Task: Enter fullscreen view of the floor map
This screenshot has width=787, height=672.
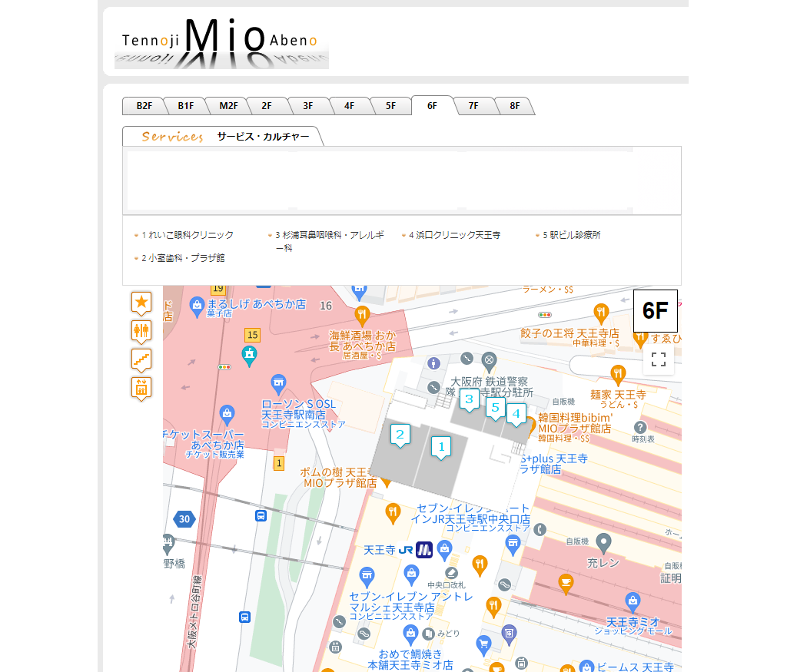Action: (x=658, y=359)
